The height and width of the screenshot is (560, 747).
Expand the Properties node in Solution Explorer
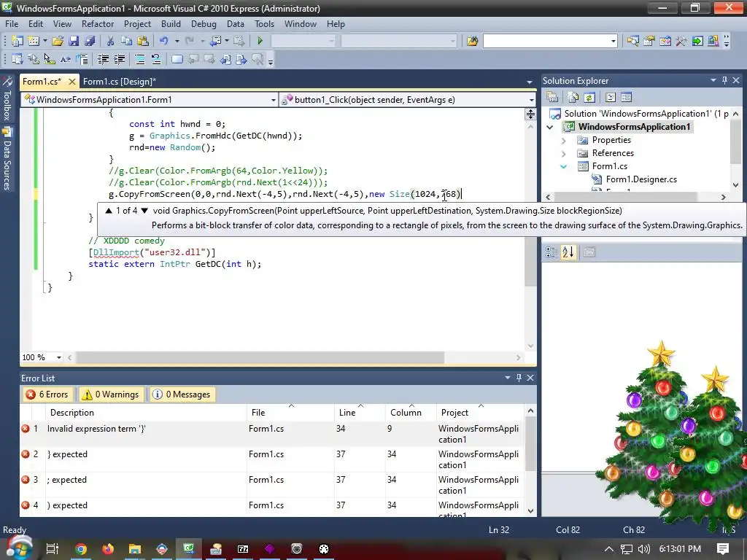coord(564,141)
